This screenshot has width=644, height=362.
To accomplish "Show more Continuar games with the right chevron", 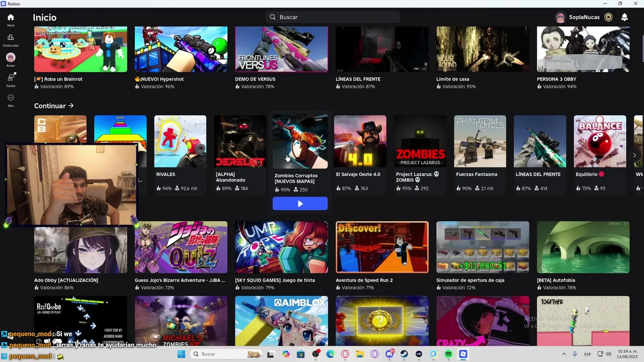I will point(634,155).
